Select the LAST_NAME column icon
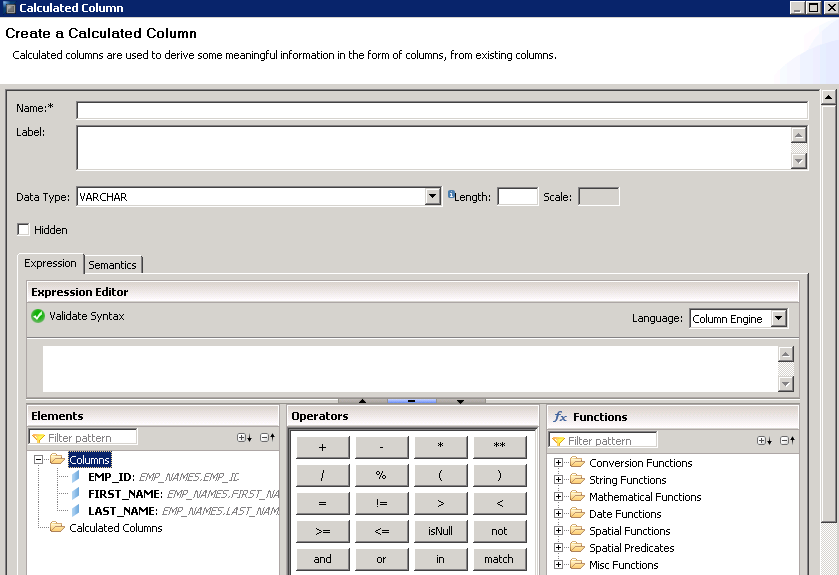 point(75,511)
